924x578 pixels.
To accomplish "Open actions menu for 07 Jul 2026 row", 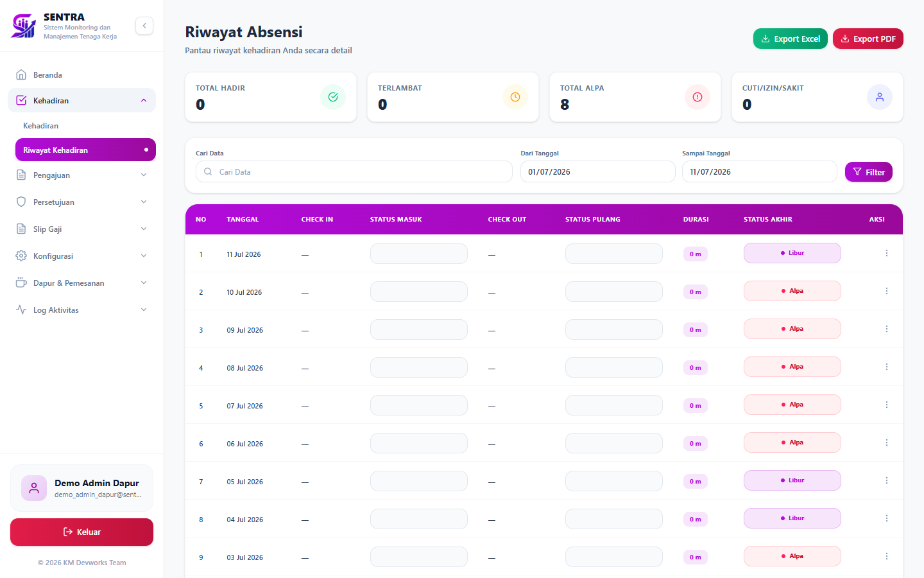I will [887, 405].
